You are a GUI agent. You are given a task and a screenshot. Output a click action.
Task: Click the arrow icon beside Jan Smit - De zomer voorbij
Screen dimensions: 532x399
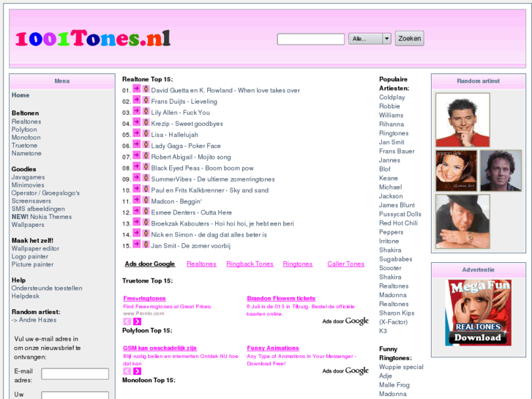pos(136,244)
